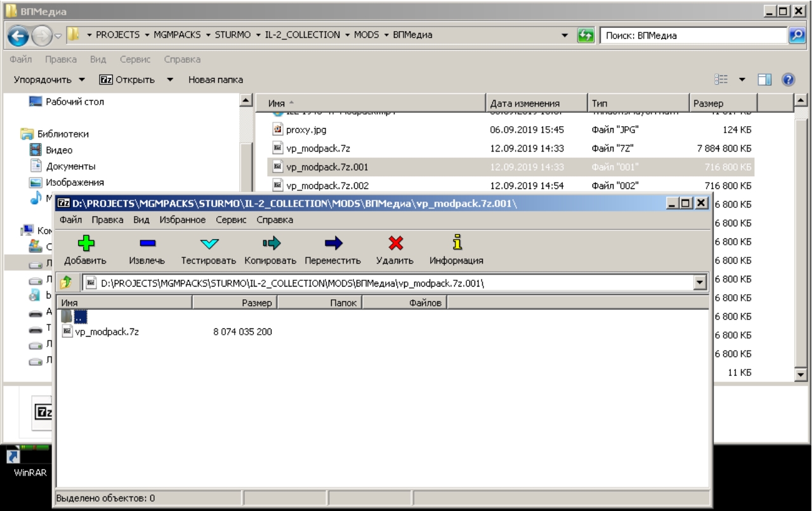Open the dropdown arrow next to Открыть
The image size is (812, 511).
[x=170, y=80]
